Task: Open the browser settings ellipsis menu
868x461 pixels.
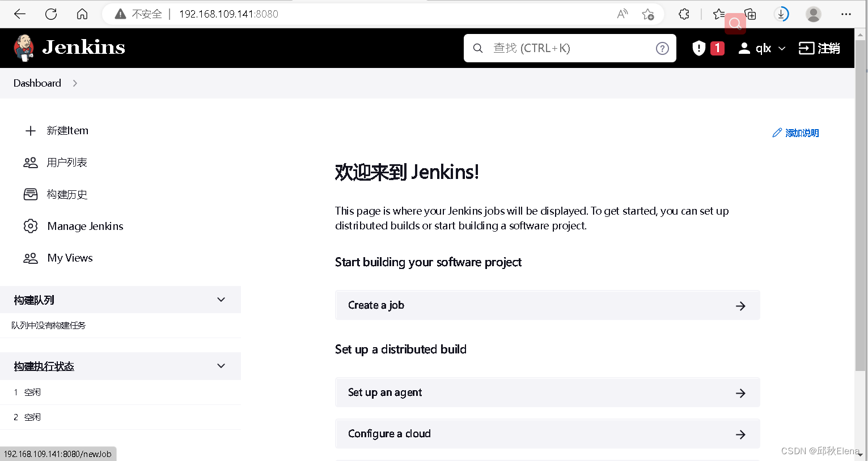Action: [x=846, y=14]
